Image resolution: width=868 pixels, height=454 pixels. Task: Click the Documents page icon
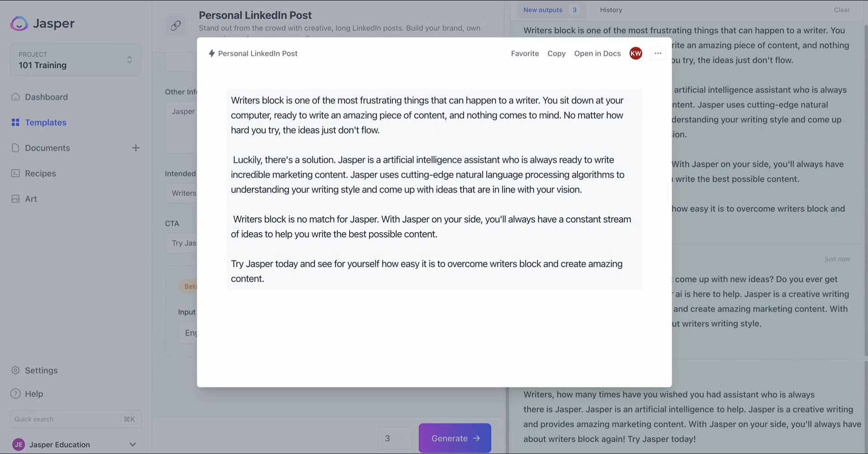[15, 148]
